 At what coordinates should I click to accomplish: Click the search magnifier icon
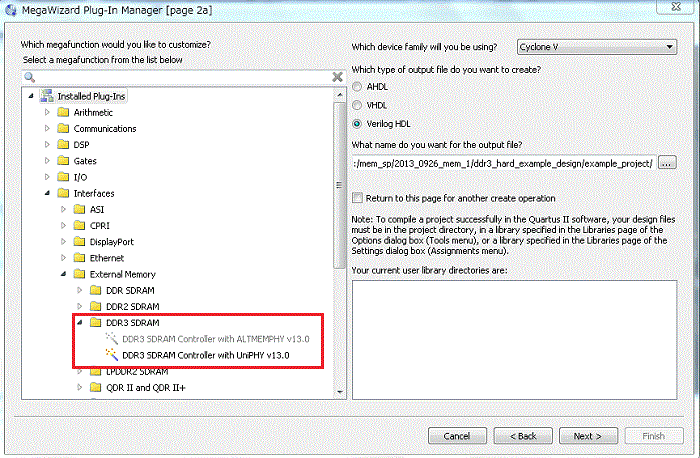tap(30, 77)
